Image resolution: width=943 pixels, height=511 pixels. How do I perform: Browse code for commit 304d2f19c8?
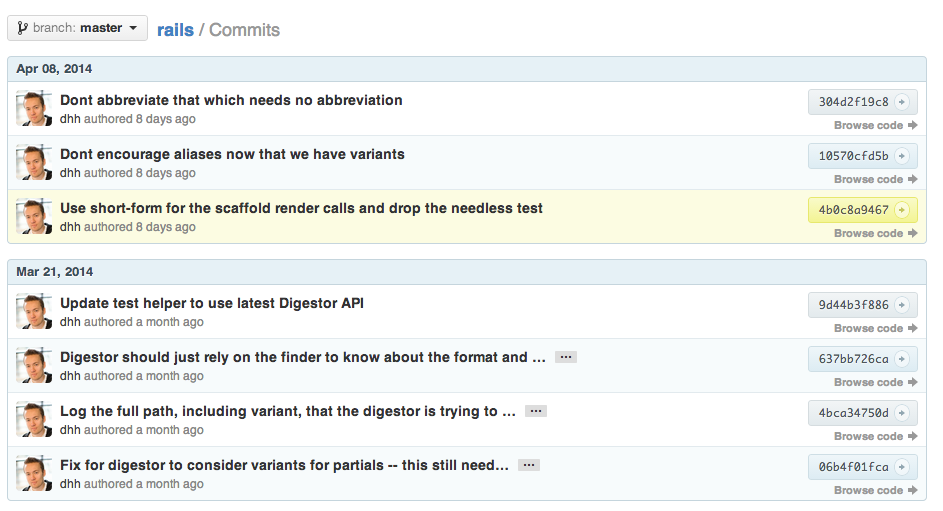[875, 126]
